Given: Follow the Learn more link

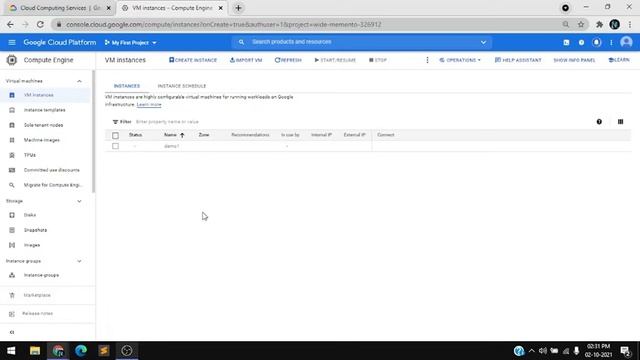Looking at the screenshot, I should 149,105.
